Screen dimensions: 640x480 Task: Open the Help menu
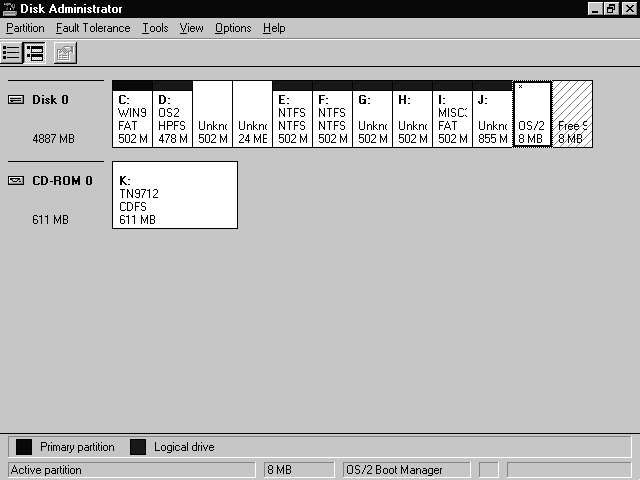[274, 28]
